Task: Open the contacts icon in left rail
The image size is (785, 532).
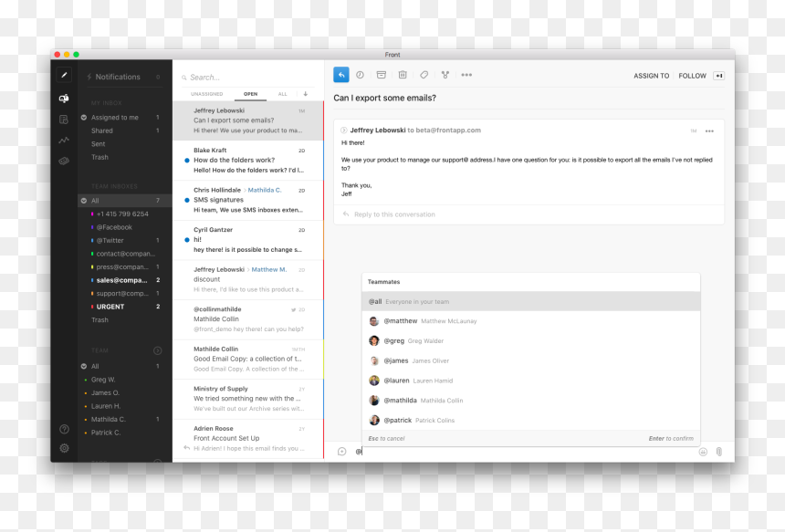Action: [x=64, y=120]
